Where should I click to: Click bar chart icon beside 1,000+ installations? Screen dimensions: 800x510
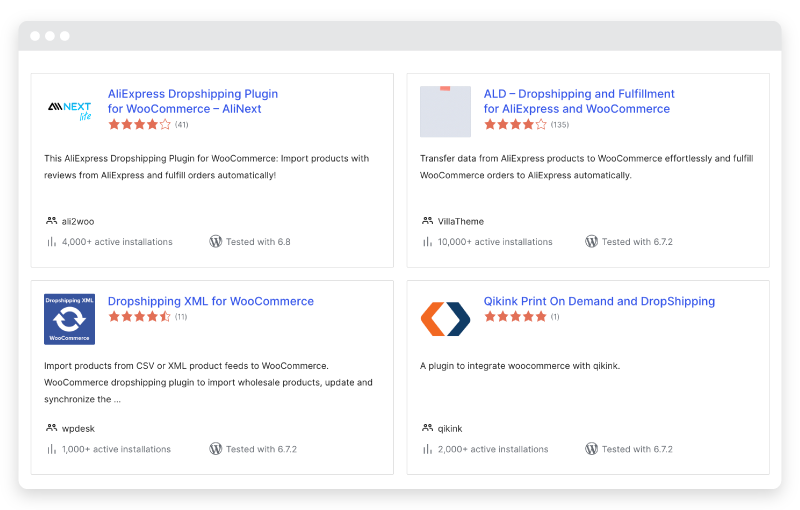coord(52,449)
